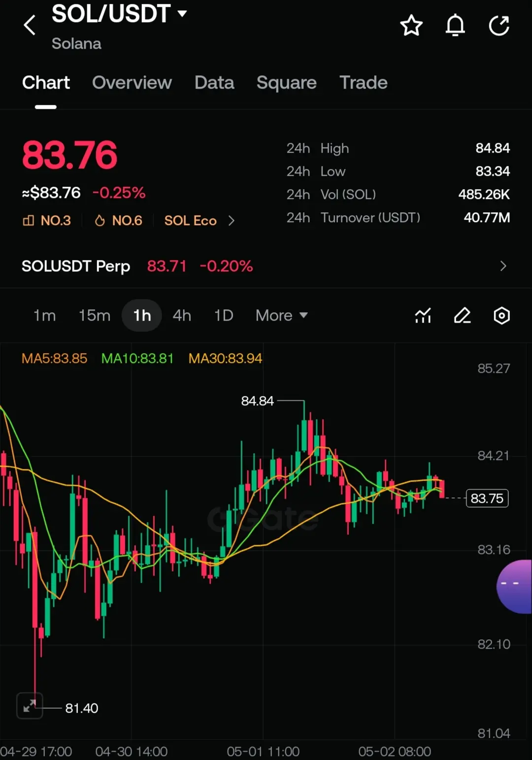The width and height of the screenshot is (532, 760).
Task: Select the 1D timeframe
Action: click(x=224, y=315)
